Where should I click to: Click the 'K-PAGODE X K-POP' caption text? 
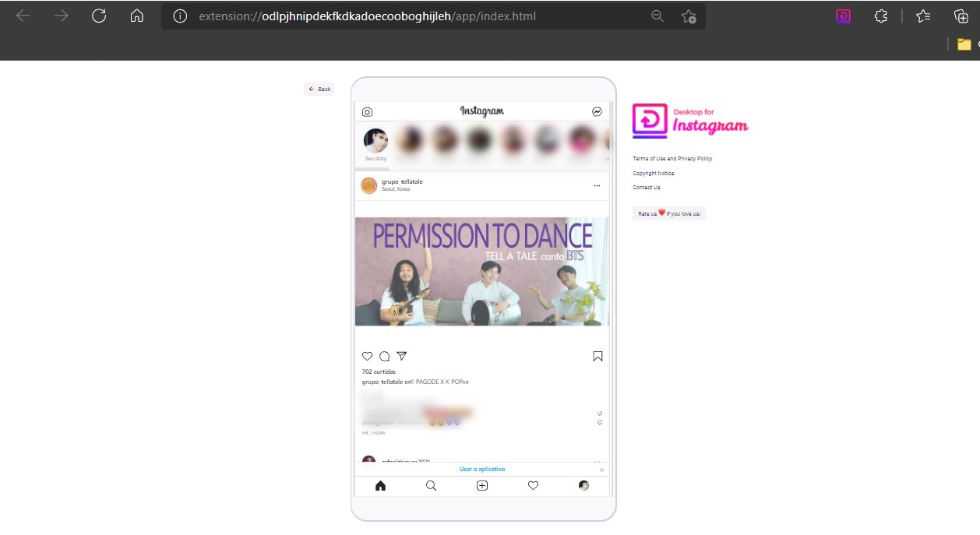pos(436,382)
